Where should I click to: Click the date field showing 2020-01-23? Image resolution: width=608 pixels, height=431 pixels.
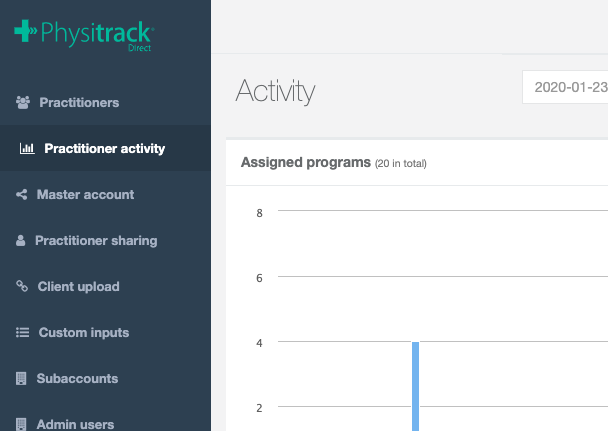565,87
